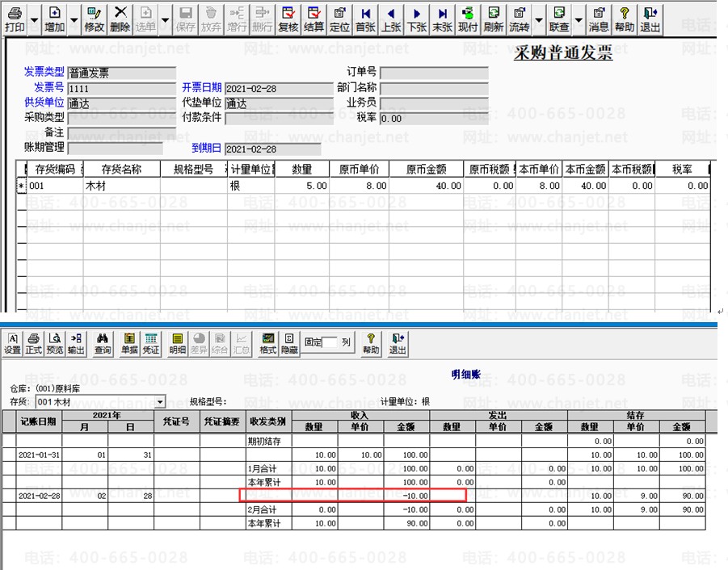This screenshot has width=728, height=570.
Task: Click the 刷新 refresh icon
Action: click(493, 20)
